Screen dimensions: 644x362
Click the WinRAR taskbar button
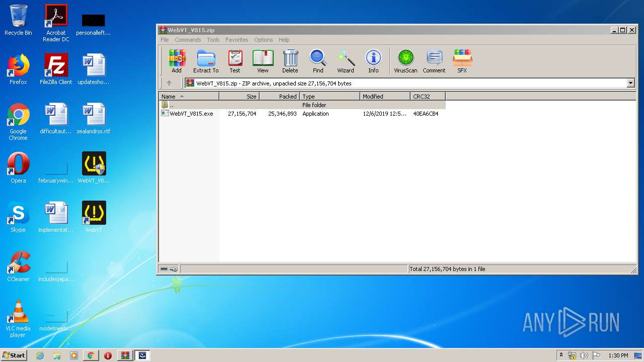point(125,355)
